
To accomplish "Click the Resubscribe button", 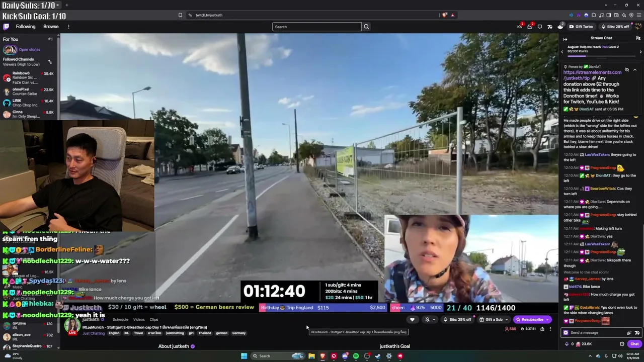I will tap(529, 320).
